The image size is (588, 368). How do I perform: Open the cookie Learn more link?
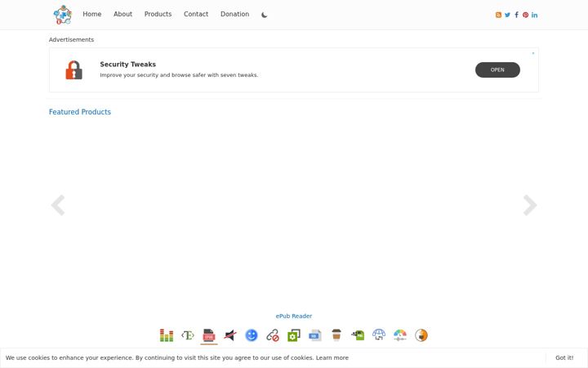coord(332,358)
